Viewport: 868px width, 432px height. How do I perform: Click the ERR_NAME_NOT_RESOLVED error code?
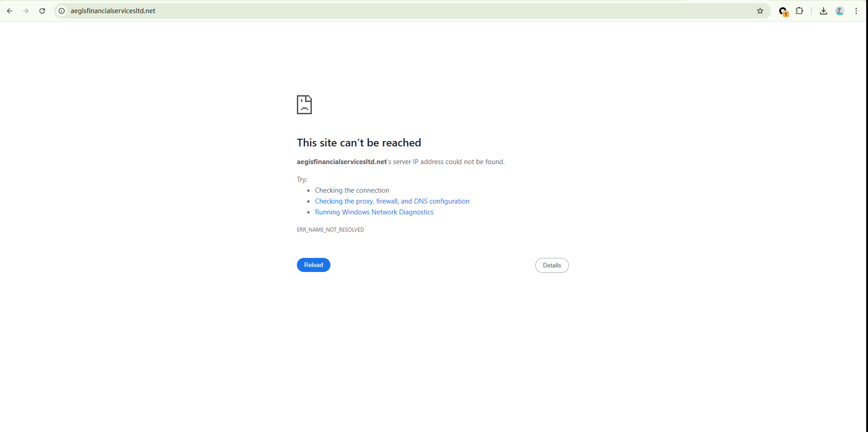tap(330, 230)
